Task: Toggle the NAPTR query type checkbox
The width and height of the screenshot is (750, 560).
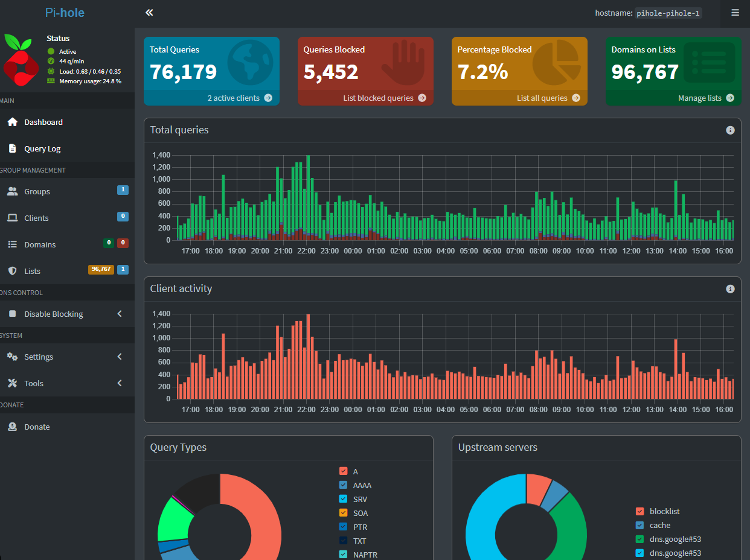Action: click(343, 555)
